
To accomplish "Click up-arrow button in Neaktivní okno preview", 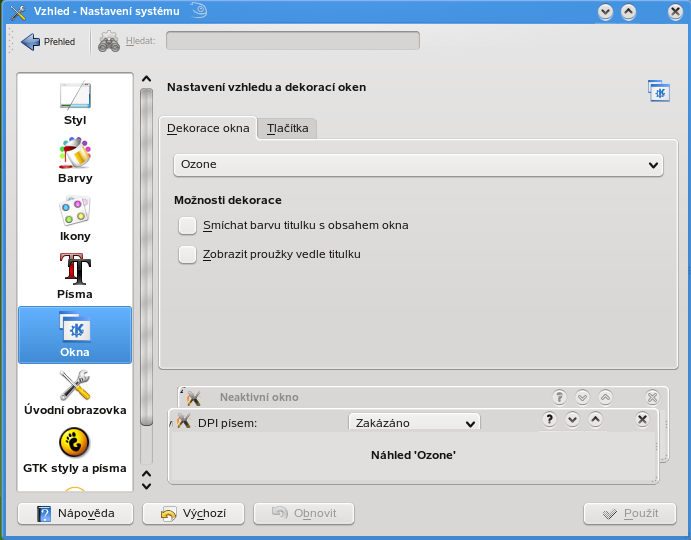I will click(606, 397).
